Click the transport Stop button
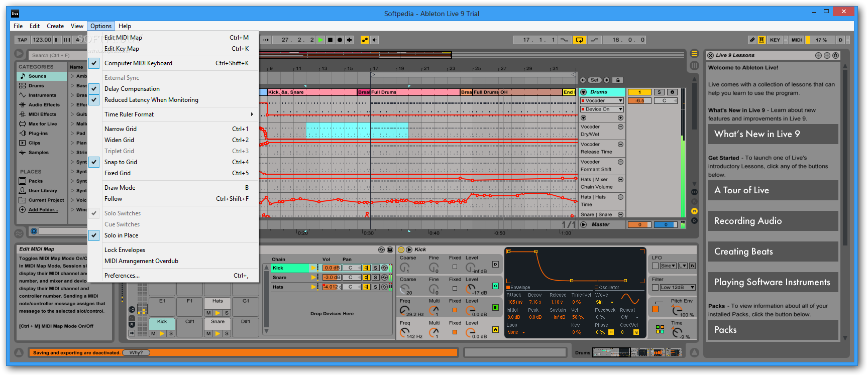The image size is (868, 376). tap(330, 40)
